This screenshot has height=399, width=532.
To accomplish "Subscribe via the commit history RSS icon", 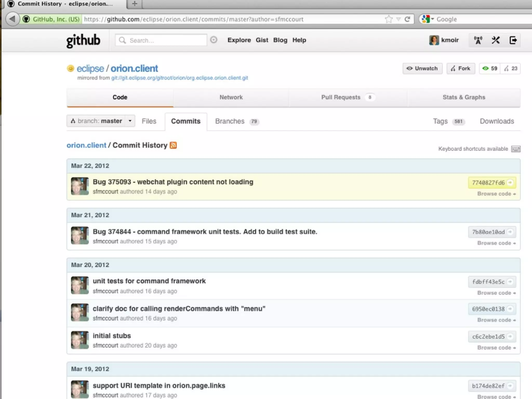I will [173, 145].
